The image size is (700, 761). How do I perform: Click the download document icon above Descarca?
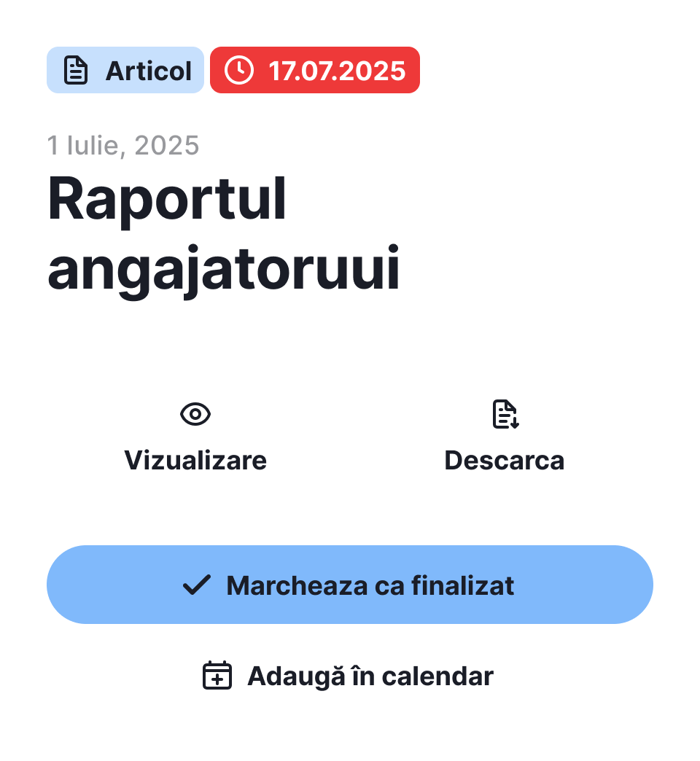[x=505, y=415]
